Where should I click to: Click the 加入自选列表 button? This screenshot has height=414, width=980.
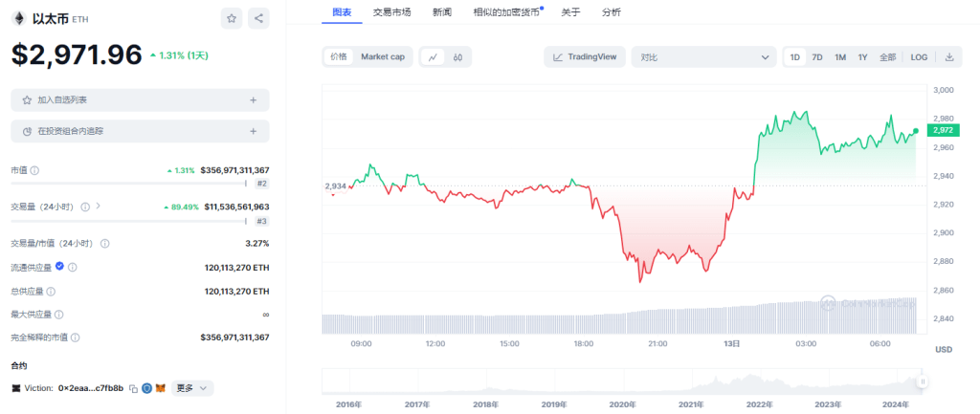[x=140, y=99]
